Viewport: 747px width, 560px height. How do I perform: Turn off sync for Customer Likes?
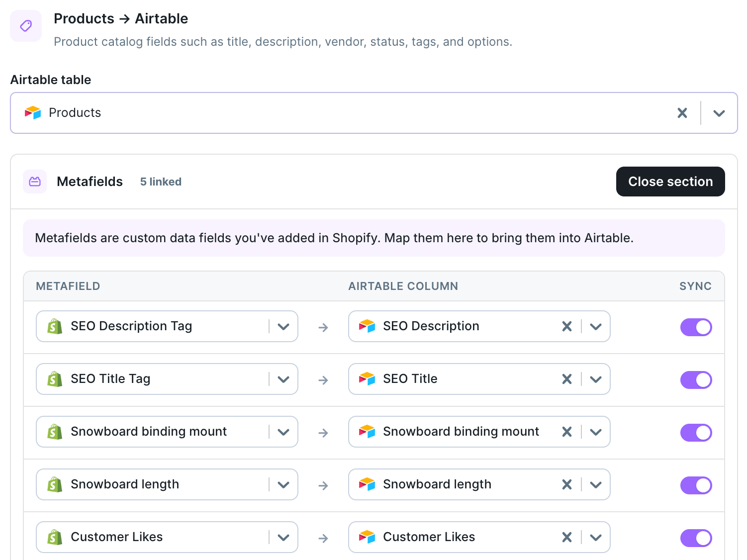pos(696,538)
